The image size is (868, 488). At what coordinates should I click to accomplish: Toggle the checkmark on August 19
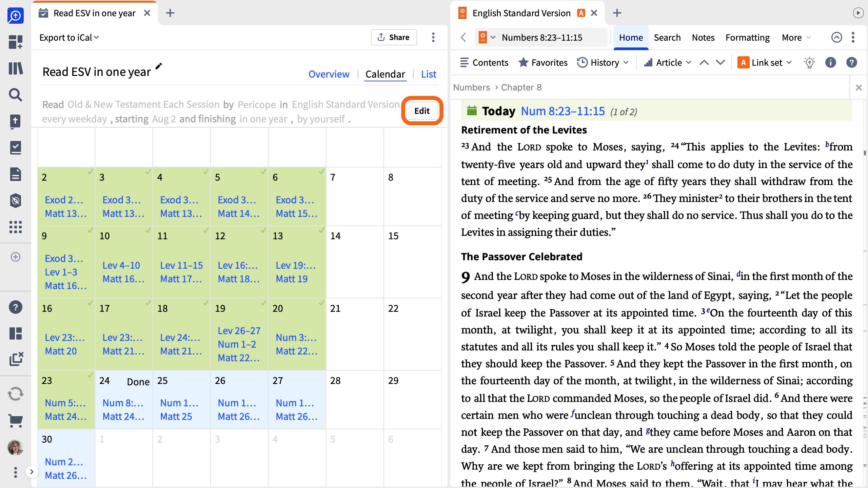click(263, 303)
